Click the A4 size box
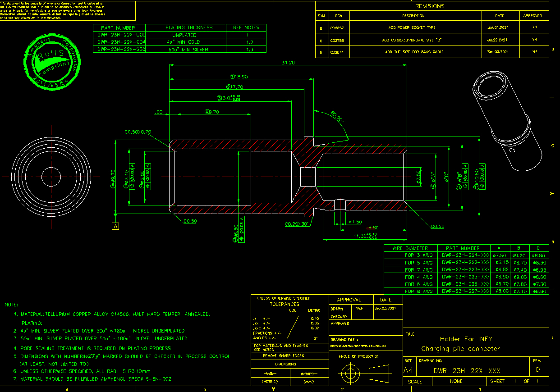560x392 pixels. pyautogui.click(x=409, y=370)
